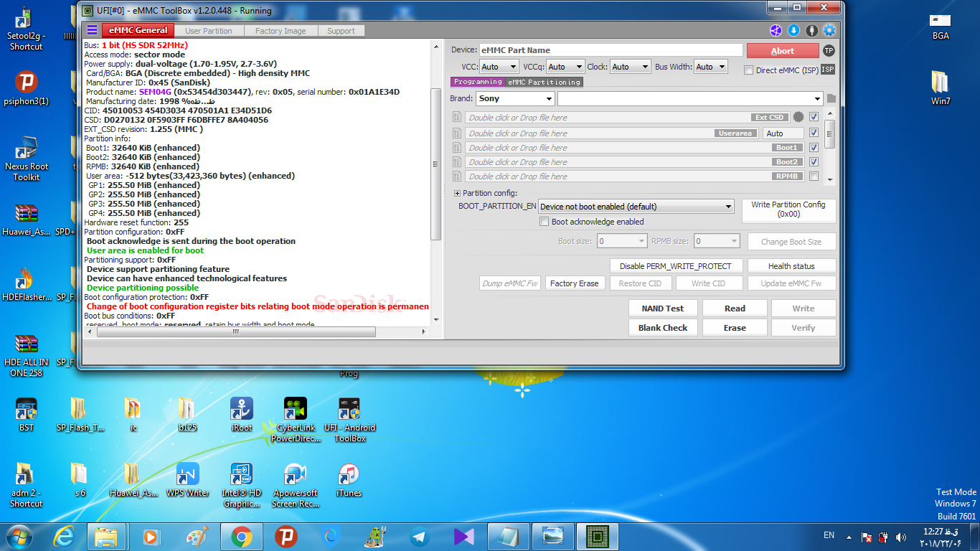The image size is (980, 551).
Task: Click the blue download update icon
Action: tap(793, 30)
